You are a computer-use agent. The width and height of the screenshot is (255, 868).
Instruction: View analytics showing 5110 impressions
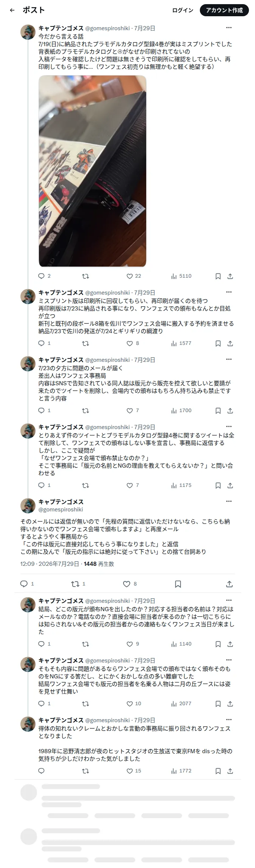(x=181, y=276)
